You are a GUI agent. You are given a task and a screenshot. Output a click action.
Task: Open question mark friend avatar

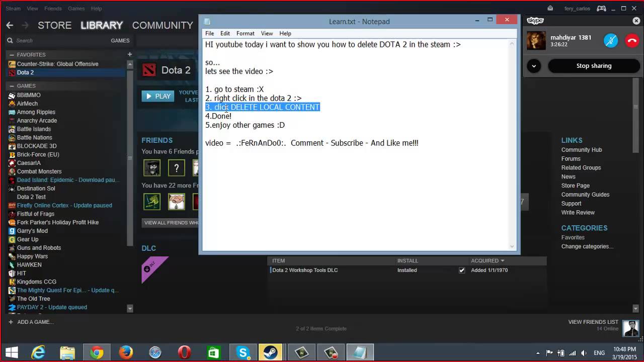pos(176,168)
